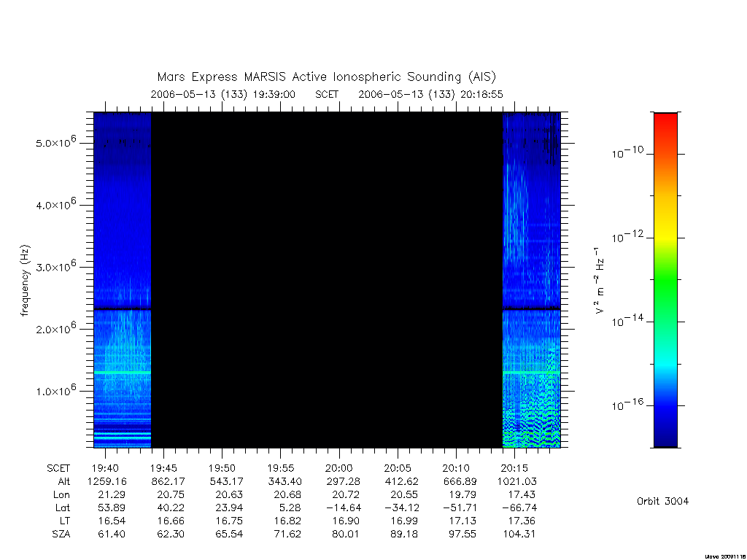Click the 10^-10 colorbar tick label
747x560 pixels.
pyautogui.click(x=627, y=152)
